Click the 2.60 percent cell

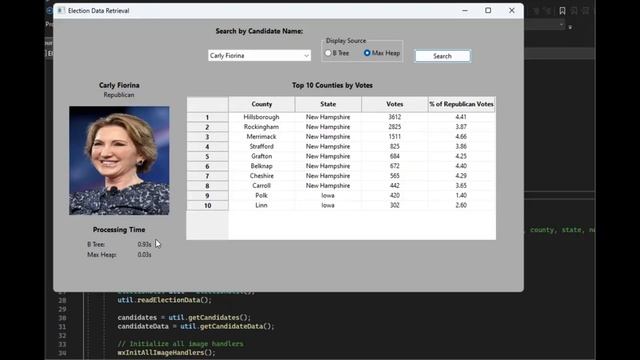pyautogui.click(x=462, y=205)
